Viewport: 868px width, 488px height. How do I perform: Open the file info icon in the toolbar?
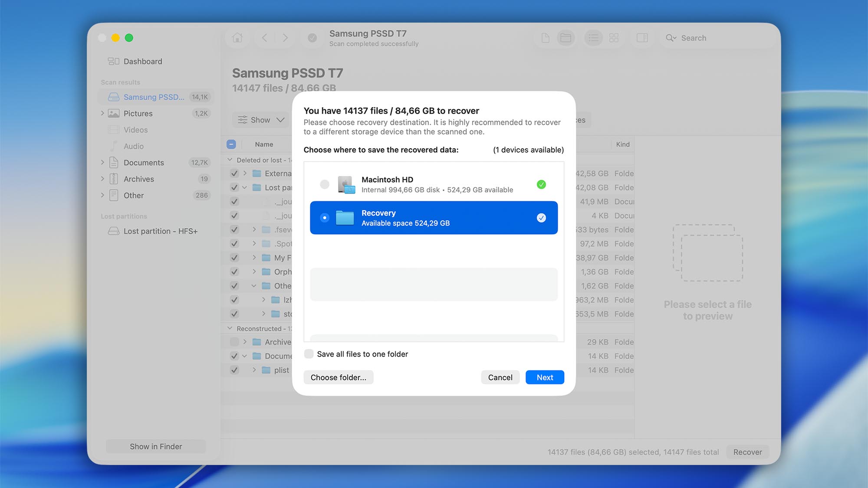545,38
